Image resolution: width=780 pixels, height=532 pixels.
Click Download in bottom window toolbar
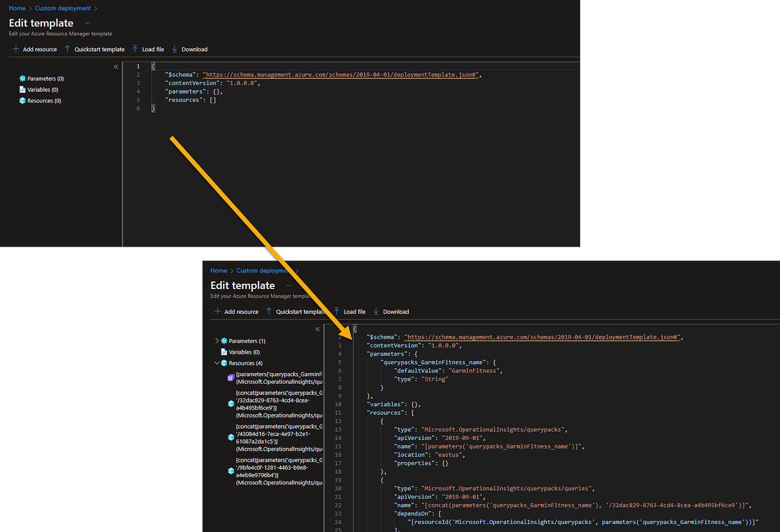[x=391, y=311]
